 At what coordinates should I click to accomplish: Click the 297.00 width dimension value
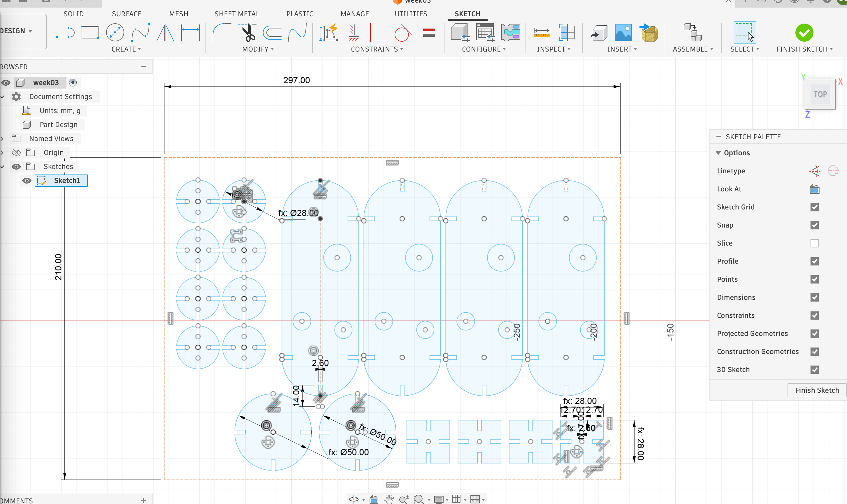click(296, 80)
